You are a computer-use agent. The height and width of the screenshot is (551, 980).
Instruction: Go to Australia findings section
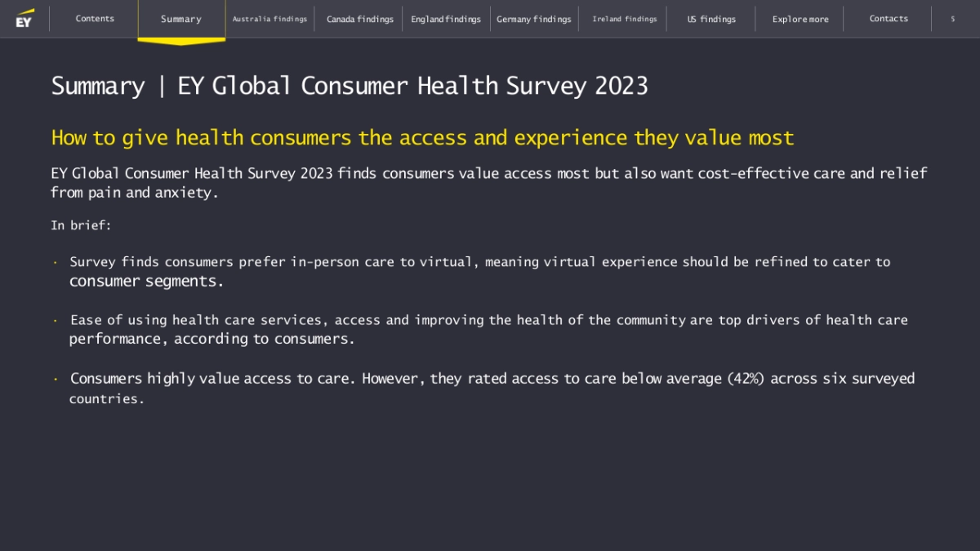[x=269, y=19]
